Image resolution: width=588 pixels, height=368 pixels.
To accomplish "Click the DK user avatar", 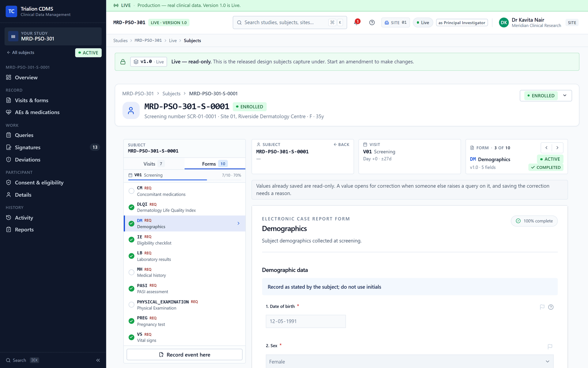I will click(x=504, y=22).
